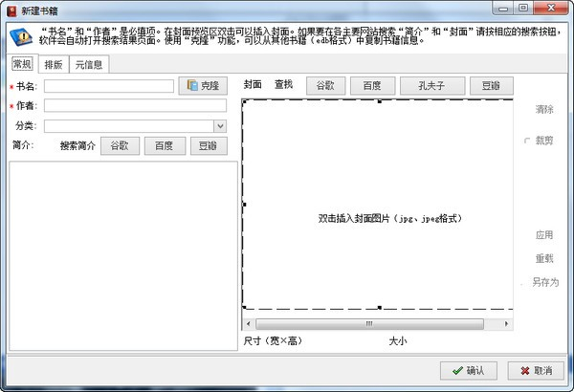Close the 新建书籍 dialog window
The image size is (574, 392).
(x=551, y=9)
